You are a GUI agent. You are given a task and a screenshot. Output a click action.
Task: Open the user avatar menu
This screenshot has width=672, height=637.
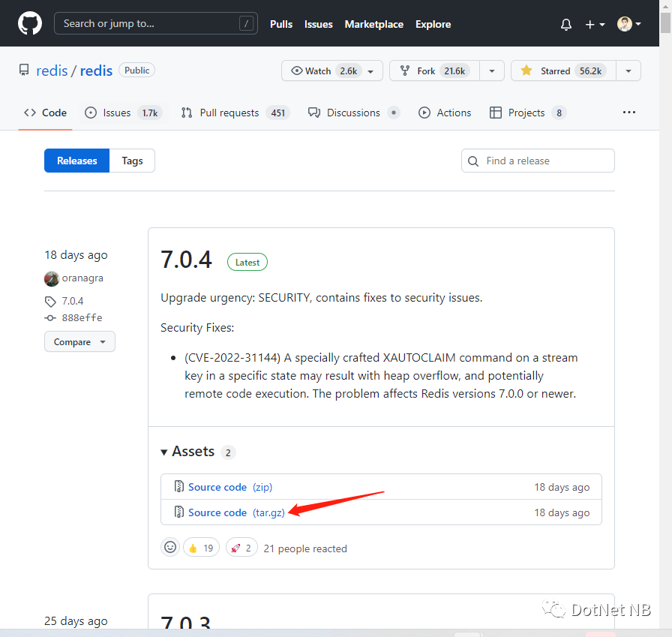[x=628, y=24]
